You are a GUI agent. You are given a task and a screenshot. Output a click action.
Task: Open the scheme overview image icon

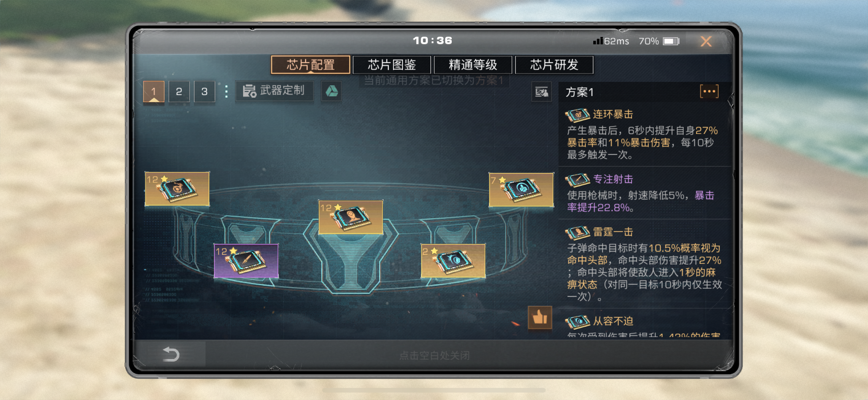[541, 91]
